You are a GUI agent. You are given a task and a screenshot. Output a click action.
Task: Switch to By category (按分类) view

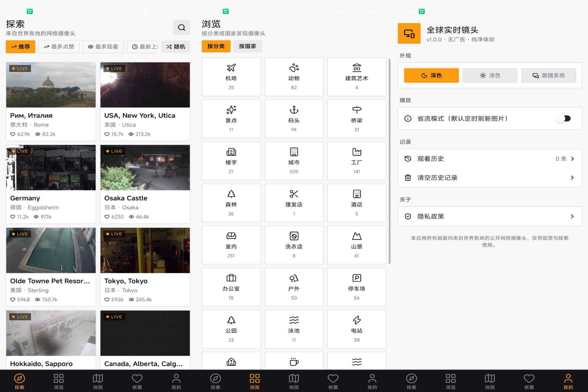click(x=216, y=46)
